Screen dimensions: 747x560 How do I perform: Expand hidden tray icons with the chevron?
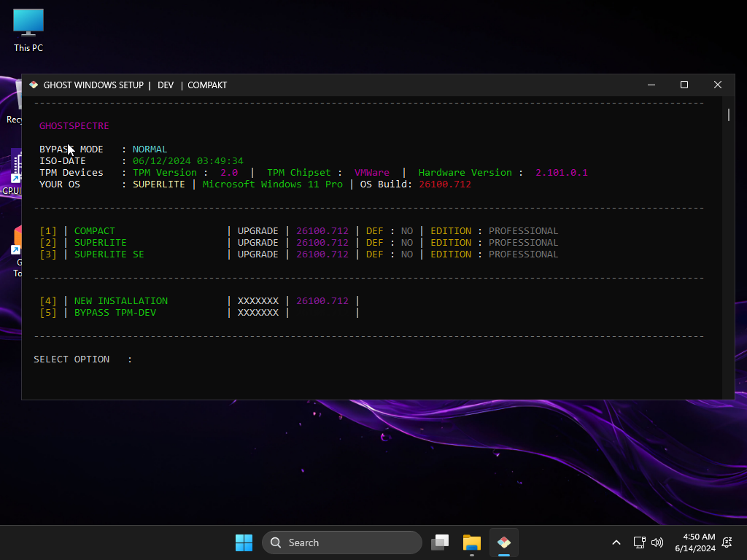[x=616, y=542]
